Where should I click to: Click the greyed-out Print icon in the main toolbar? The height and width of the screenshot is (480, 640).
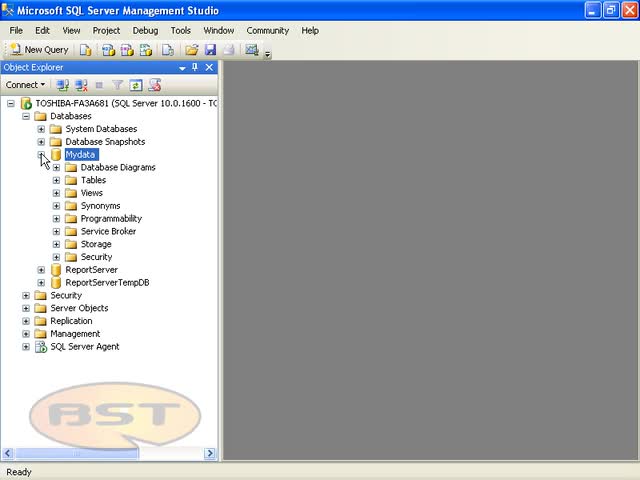click(x=229, y=50)
